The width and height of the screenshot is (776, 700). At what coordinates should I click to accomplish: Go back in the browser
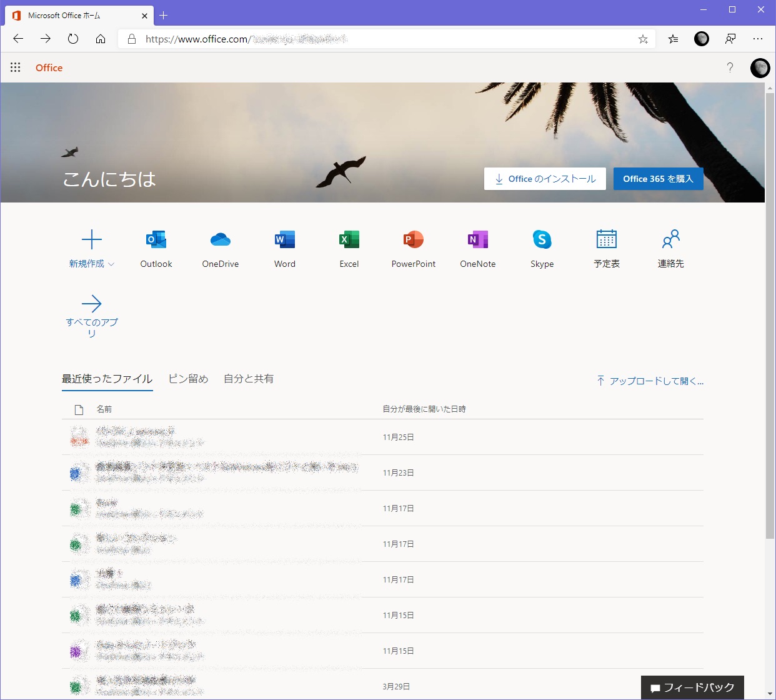pyautogui.click(x=18, y=39)
